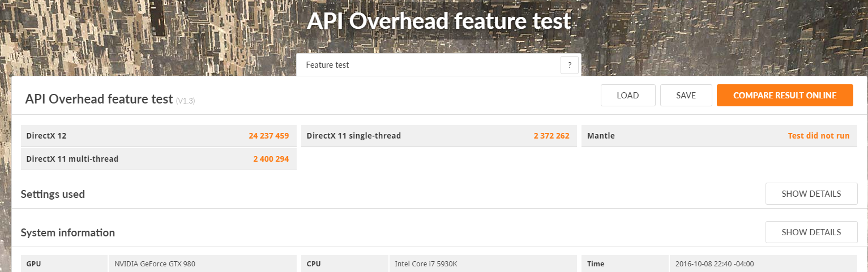Click the DirectX 12 row label
868x272 pixels.
(46, 136)
